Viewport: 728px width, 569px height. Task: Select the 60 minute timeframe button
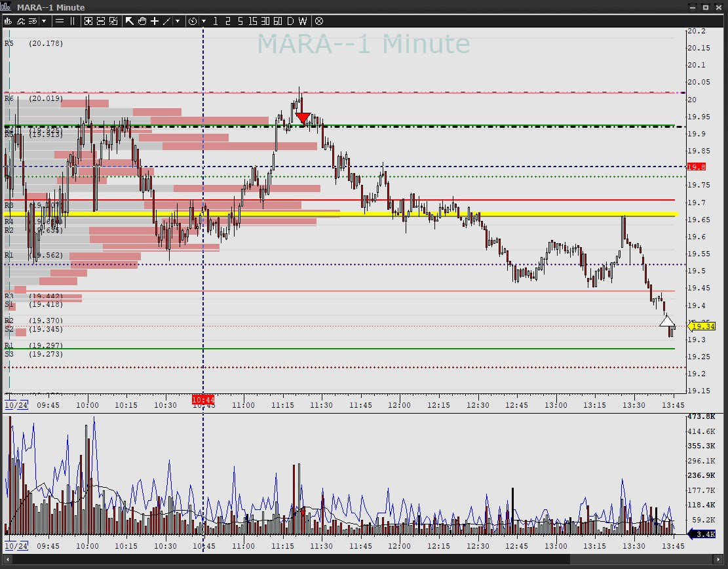pyautogui.click(x=278, y=21)
